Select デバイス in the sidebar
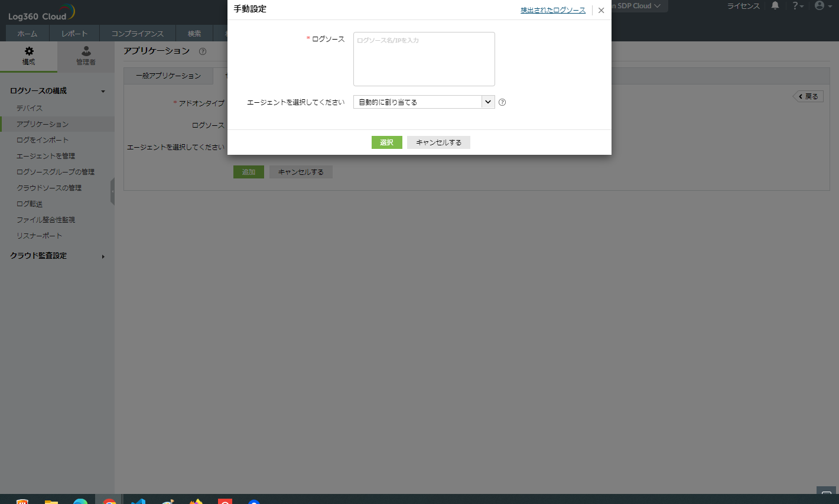This screenshot has height=504, width=839. click(30, 108)
